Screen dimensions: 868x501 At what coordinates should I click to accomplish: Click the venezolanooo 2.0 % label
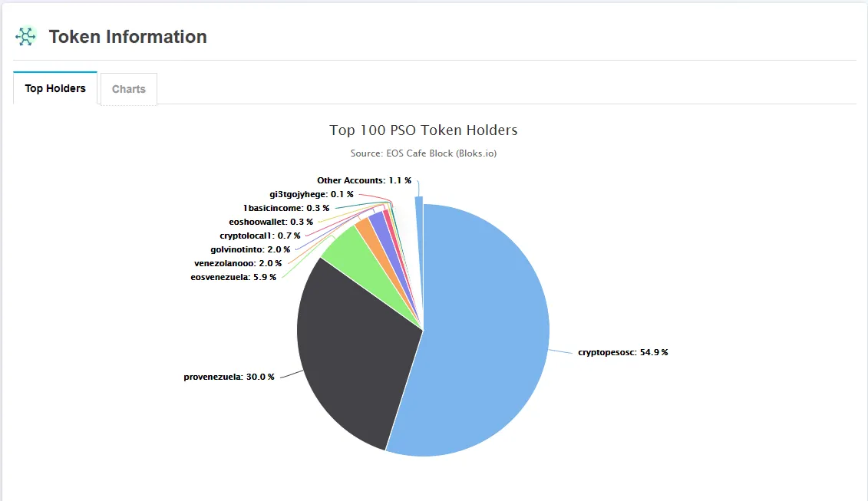coord(237,263)
